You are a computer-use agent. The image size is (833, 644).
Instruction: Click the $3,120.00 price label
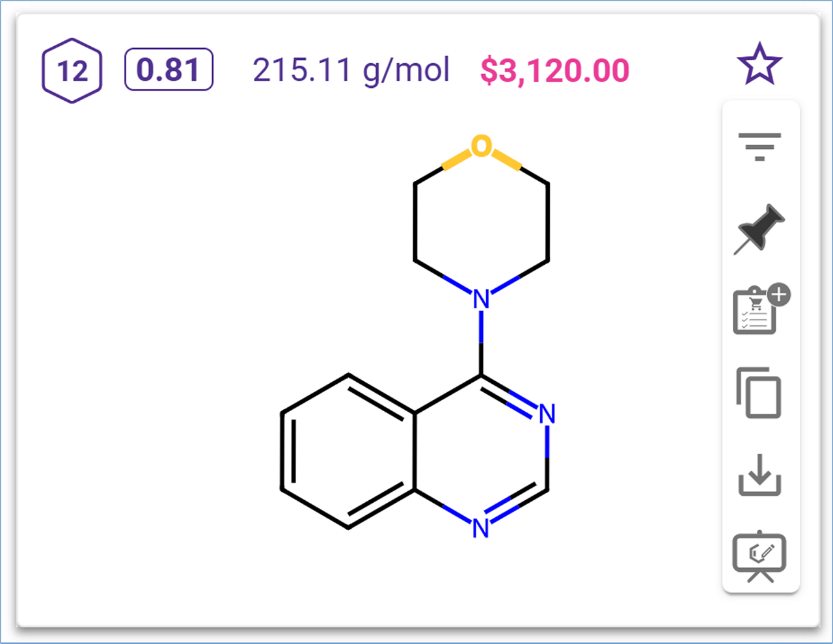coord(554,70)
